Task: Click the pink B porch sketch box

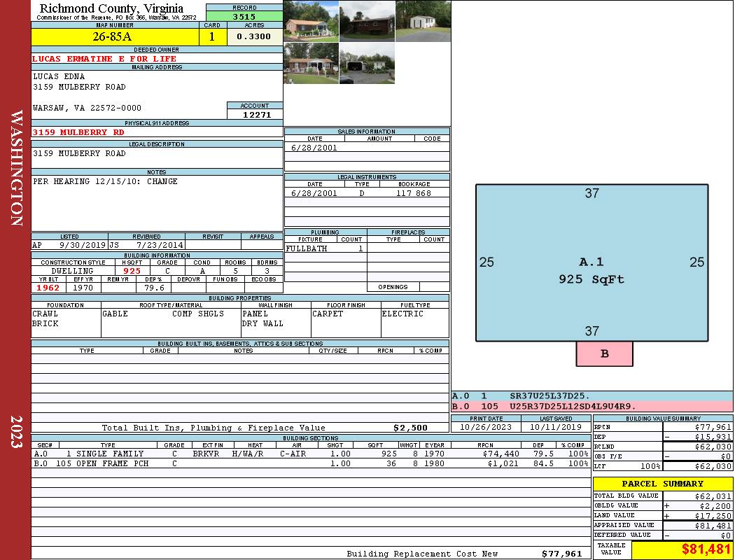Action: 604,353
